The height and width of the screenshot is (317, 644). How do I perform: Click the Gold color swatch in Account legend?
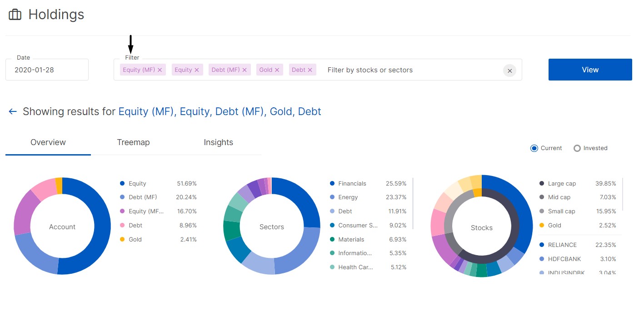tap(122, 240)
